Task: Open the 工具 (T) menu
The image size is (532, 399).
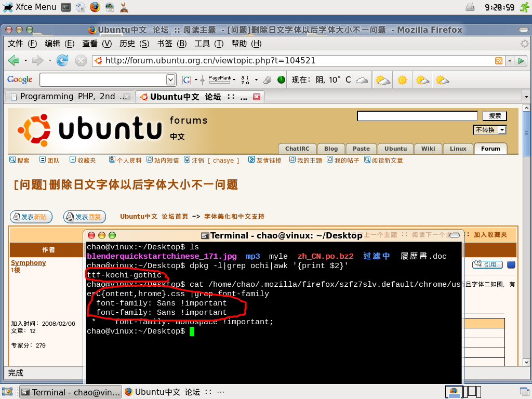Action: tap(209, 44)
